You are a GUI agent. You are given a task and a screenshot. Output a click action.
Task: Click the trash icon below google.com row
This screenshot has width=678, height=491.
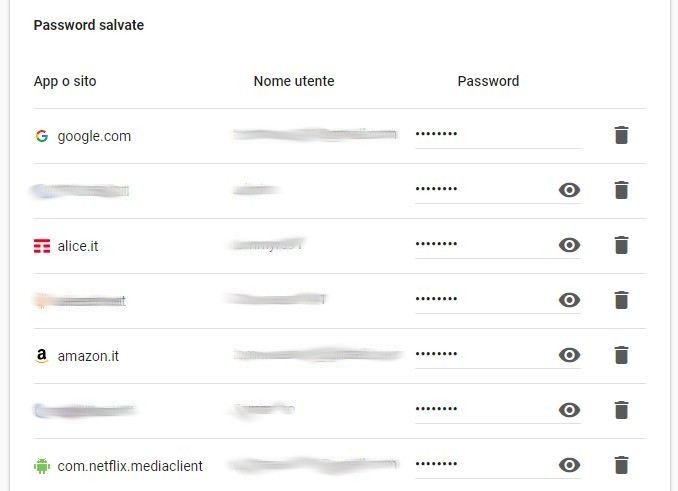click(x=621, y=190)
